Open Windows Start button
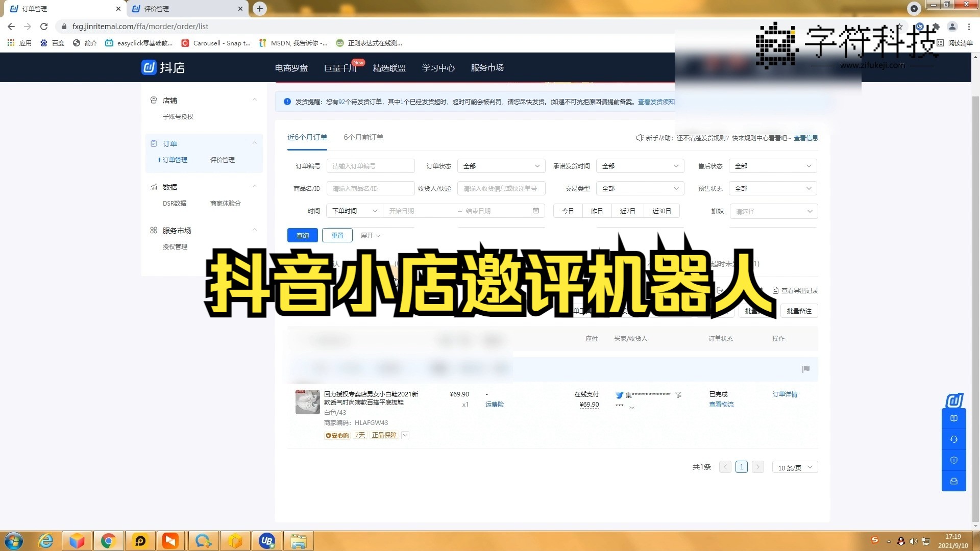Screen dimensions: 980x551 [x=14, y=541]
